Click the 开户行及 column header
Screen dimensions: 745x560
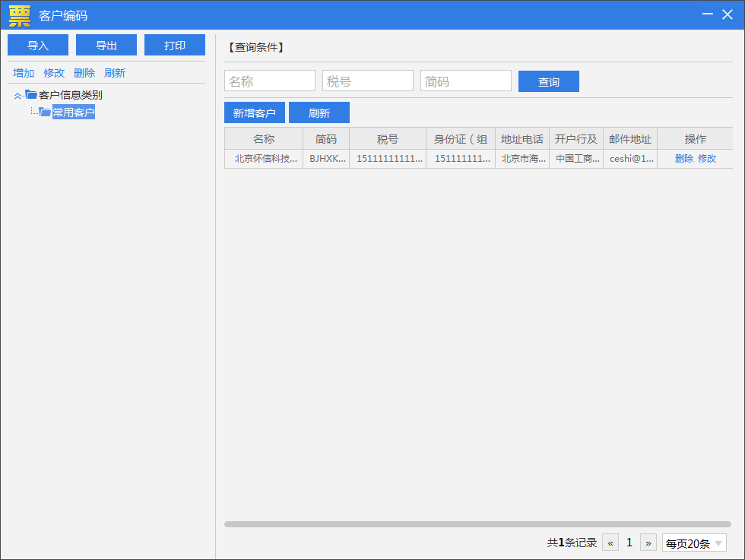576,139
